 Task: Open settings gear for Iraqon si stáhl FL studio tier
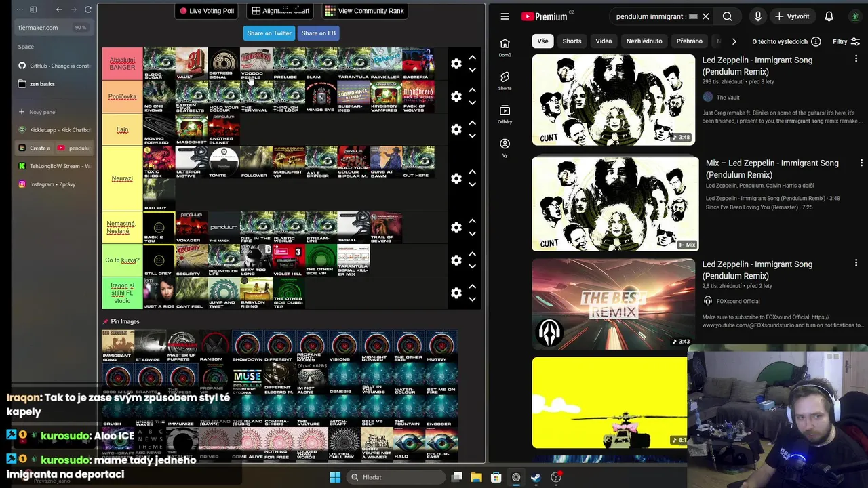[456, 293]
